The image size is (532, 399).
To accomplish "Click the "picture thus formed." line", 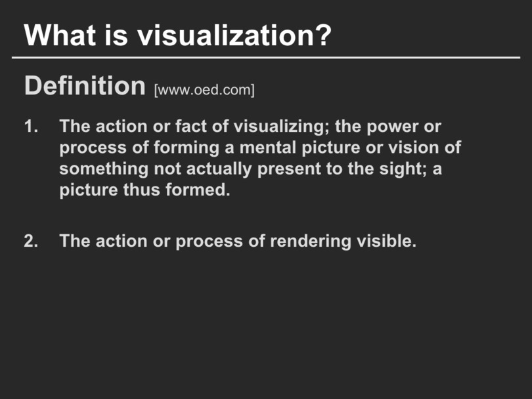I will tap(144, 190).
